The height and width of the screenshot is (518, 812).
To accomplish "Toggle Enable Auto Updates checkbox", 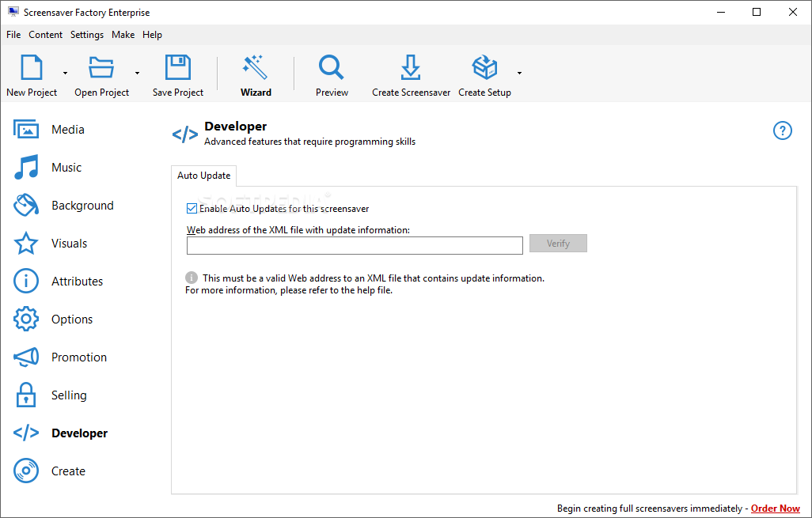I will 192,209.
